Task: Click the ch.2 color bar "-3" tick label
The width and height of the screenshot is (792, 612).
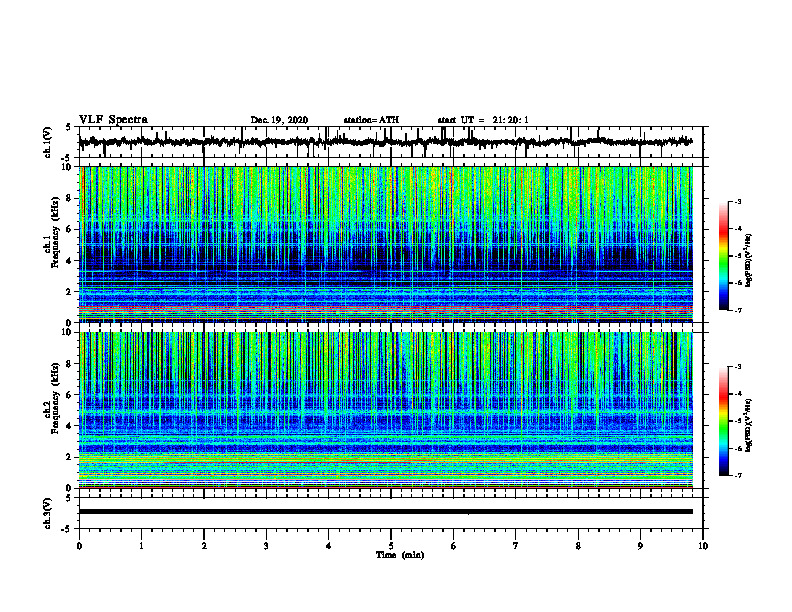Action: [738, 367]
